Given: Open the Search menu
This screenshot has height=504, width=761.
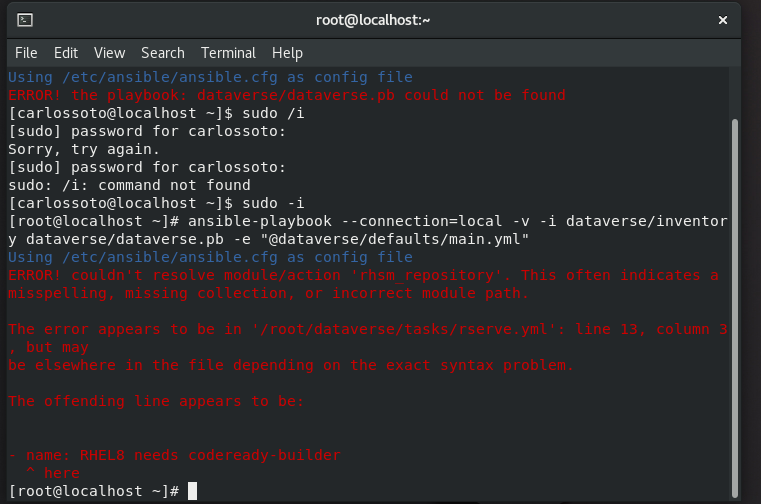Looking at the screenshot, I should tap(162, 53).
